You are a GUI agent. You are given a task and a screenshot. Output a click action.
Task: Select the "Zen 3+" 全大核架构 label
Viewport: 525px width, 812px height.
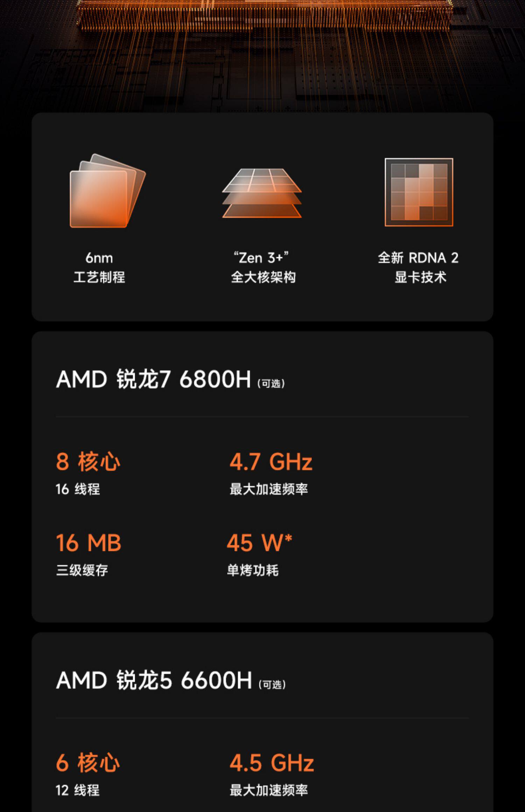(x=263, y=268)
